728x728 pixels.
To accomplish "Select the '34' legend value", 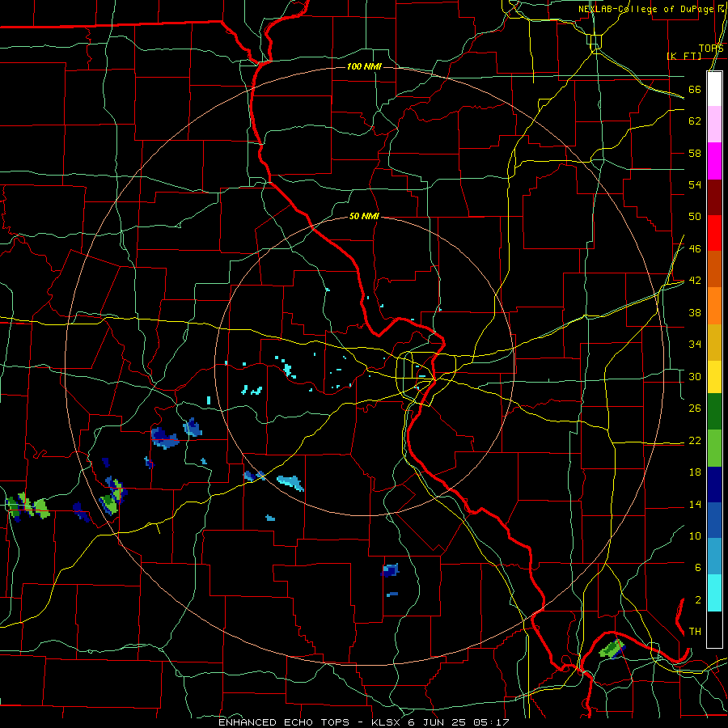I will tap(695, 345).
